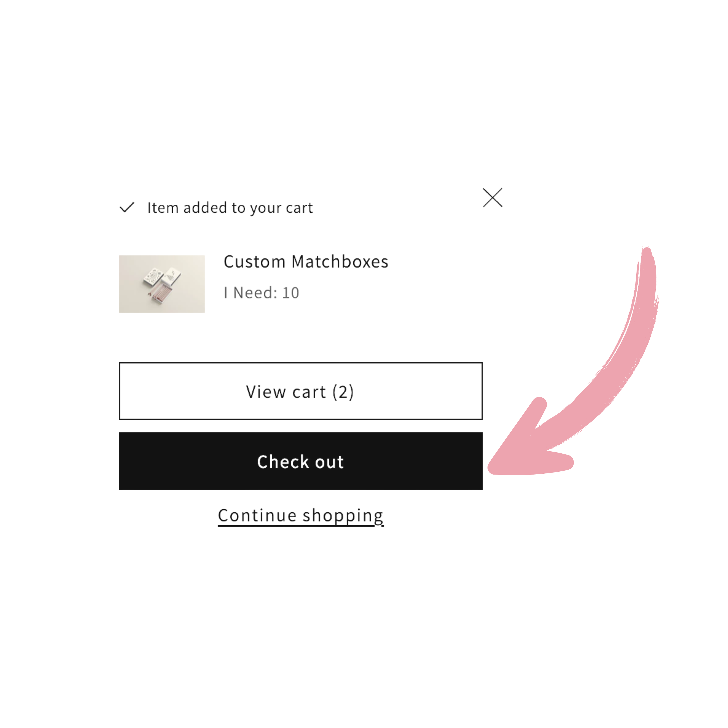Open the Custom Matchboxes product thumbnail
The image size is (728, 728).
(162, 284)
